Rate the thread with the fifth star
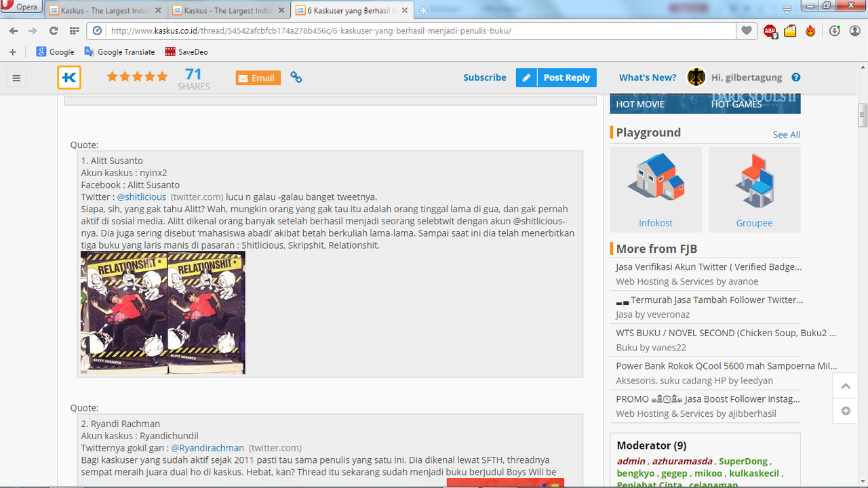This screenshot has height=488, width=868. pos(162,77)
